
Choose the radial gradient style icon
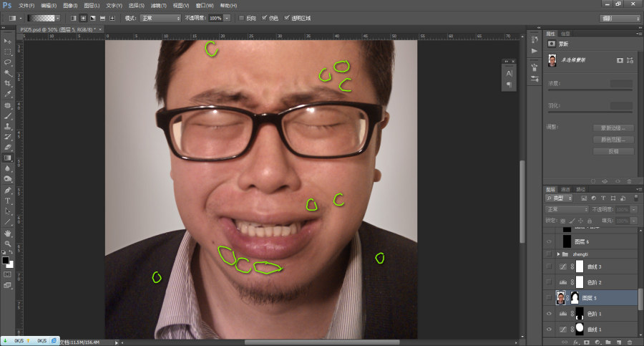point(83,18)
